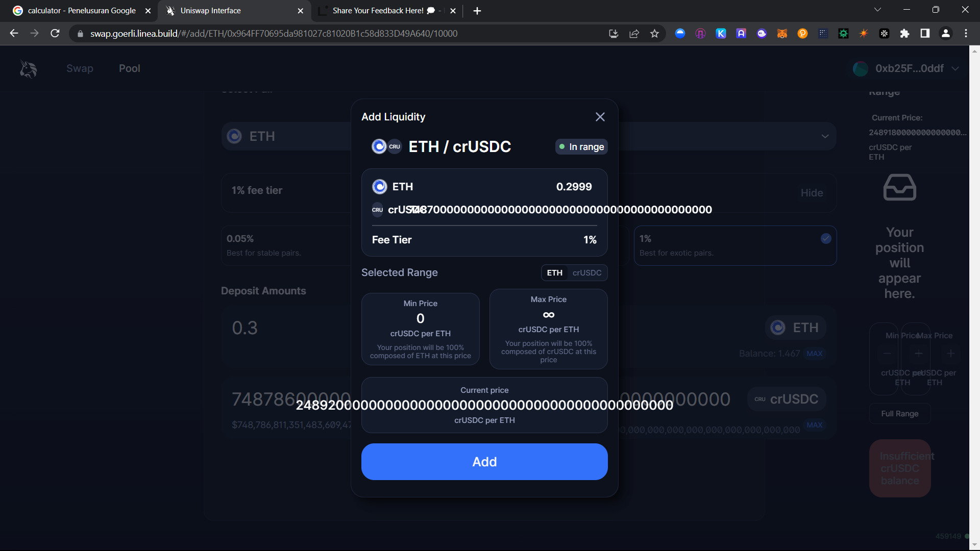
Task: Open Chrome tab search dropdown
Action: (x=877, y=10)
